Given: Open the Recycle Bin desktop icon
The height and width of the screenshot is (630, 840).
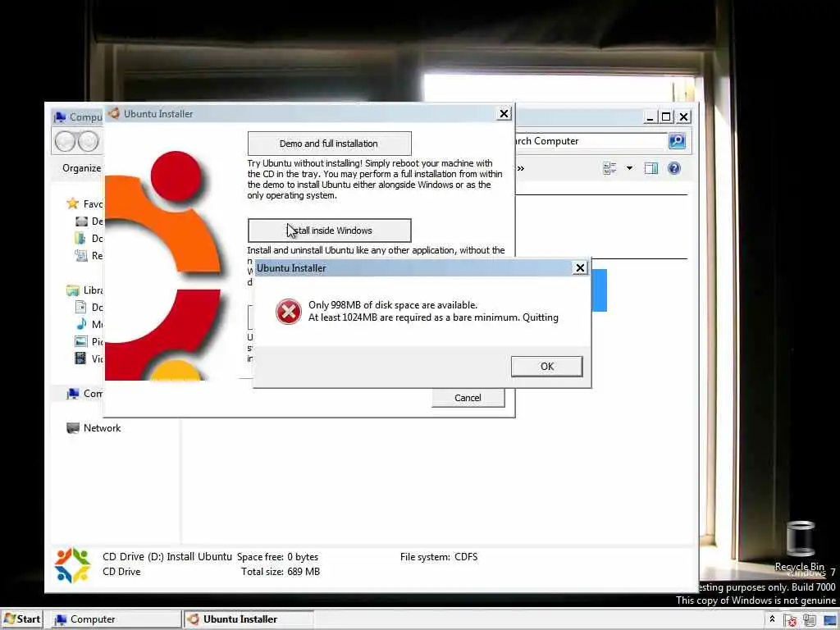Looking at the screenshot, I should [x=800, y=546].
